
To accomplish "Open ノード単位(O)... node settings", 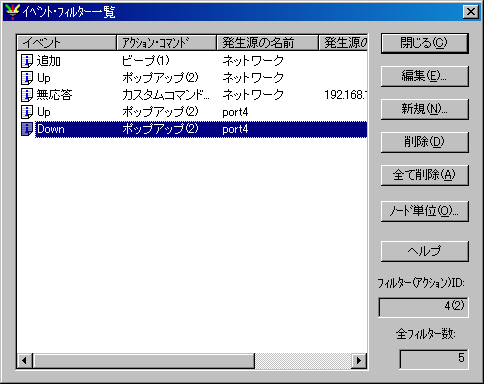I will pos(425,211).
